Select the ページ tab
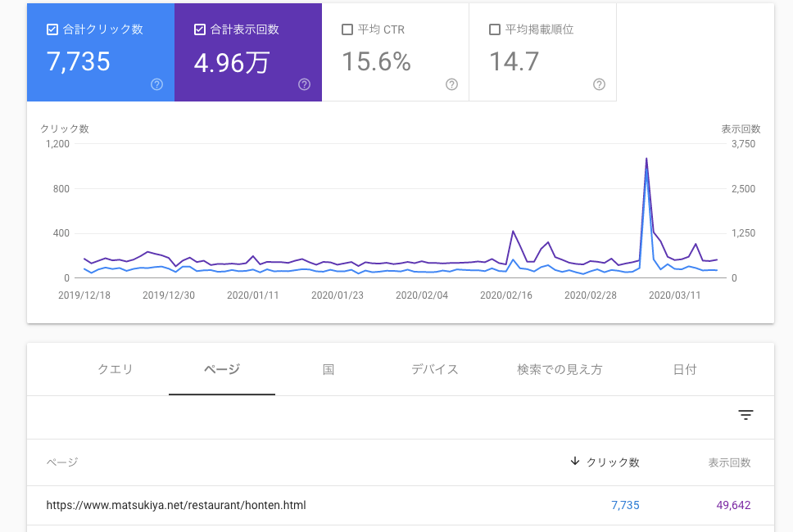 [x=222, y=369]
